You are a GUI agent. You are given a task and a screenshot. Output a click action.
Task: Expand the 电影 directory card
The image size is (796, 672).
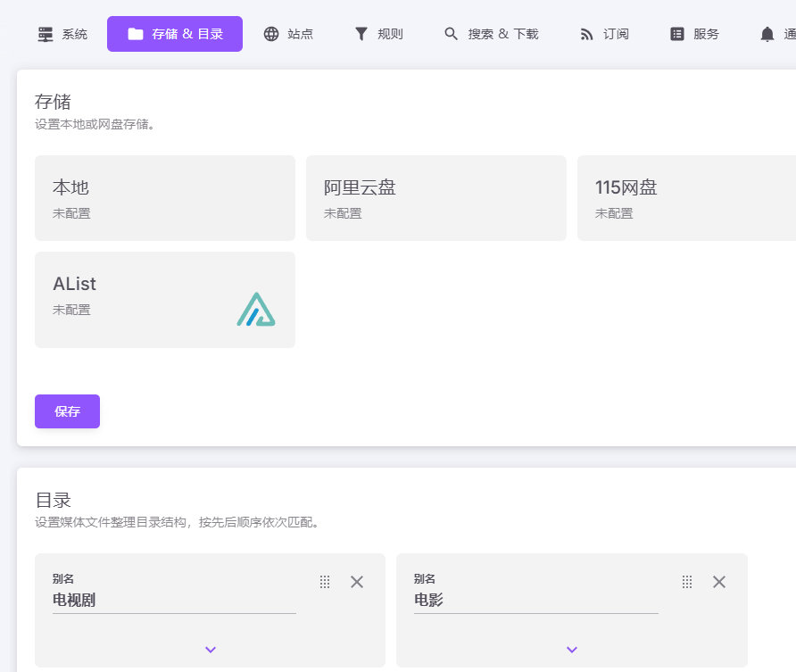(572, 650)
